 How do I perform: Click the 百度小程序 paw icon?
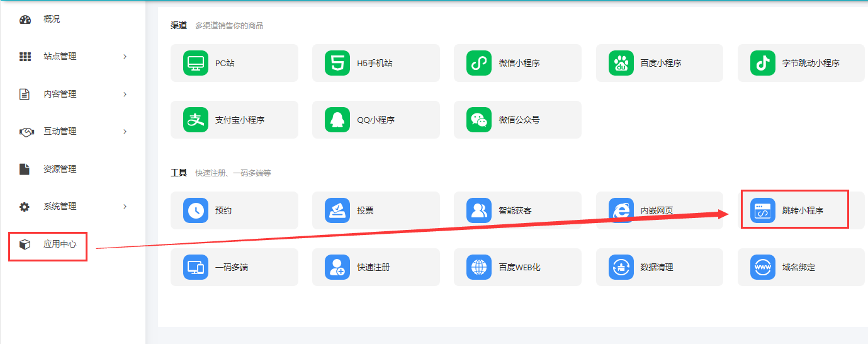pyautogui.click(x=621, y=63)
